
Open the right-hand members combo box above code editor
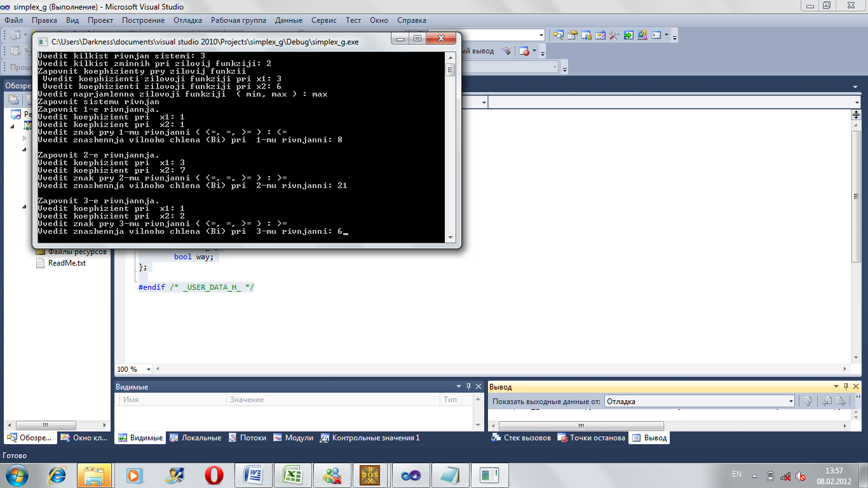674,102
